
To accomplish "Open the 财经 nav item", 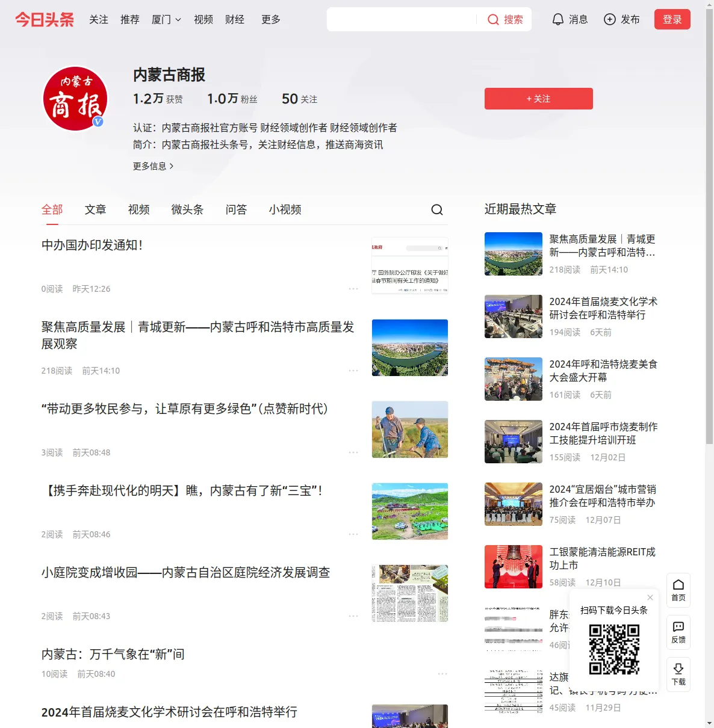I will pyautogui.click(x=235, y=20).
